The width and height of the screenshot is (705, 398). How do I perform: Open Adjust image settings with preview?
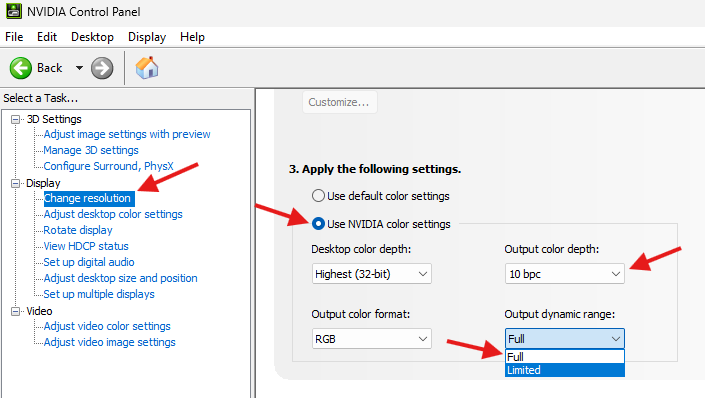127,134
